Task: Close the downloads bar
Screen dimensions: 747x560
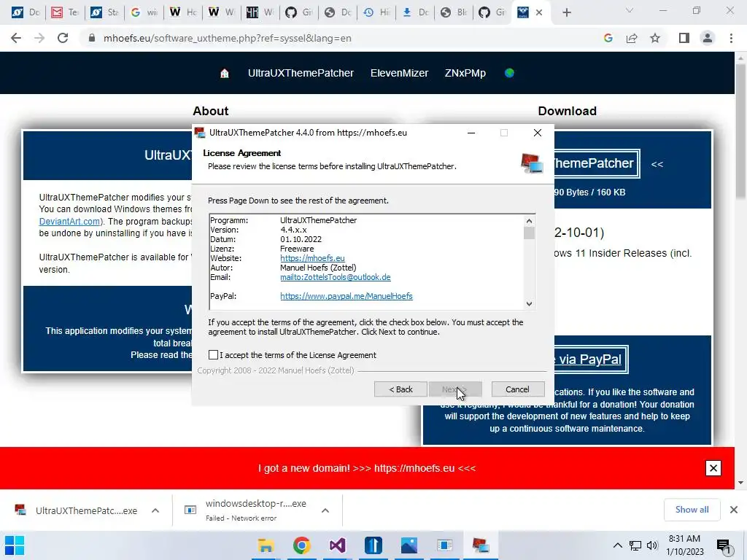Action: tap(734, 510)
